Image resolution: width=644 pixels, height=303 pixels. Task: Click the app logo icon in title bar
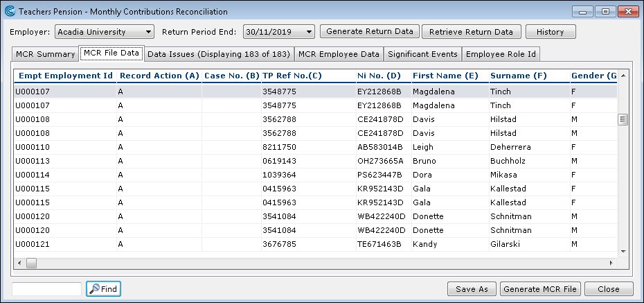(10, 12)
